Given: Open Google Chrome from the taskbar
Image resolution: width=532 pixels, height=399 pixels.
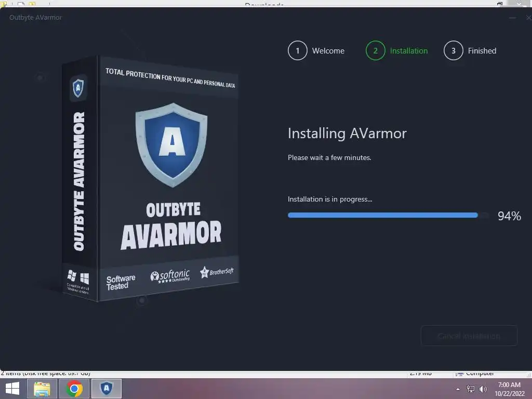Looking at the screenshot, I should (x=74, y=389).
